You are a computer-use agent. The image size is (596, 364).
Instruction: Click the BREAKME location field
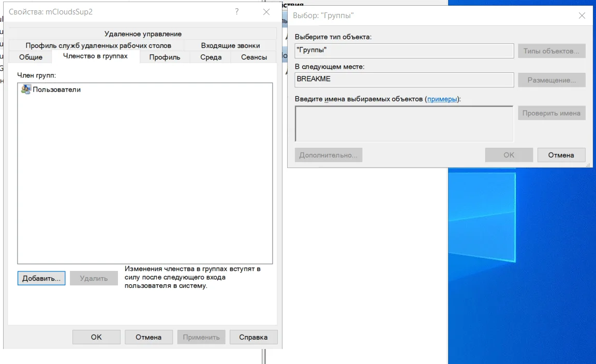404,79
